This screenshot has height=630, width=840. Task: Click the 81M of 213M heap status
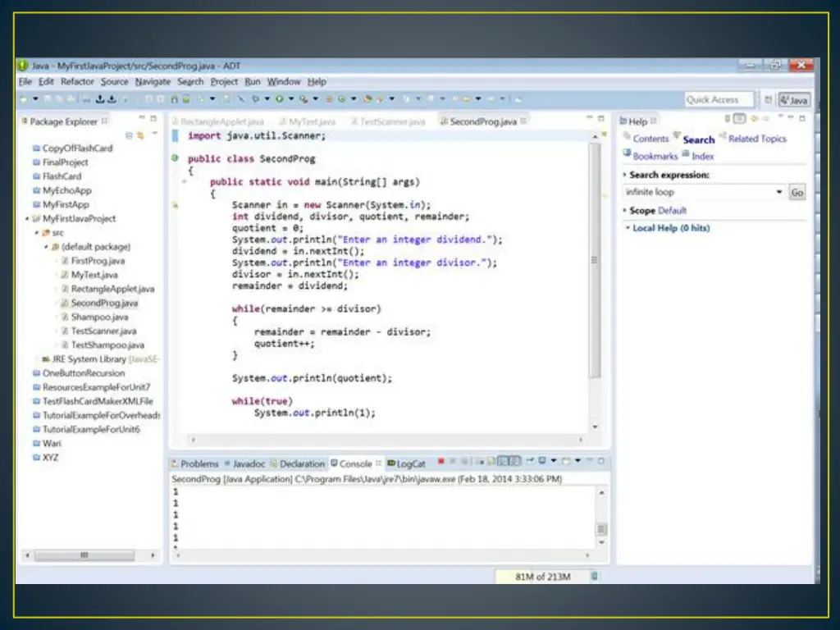[543, 577]
